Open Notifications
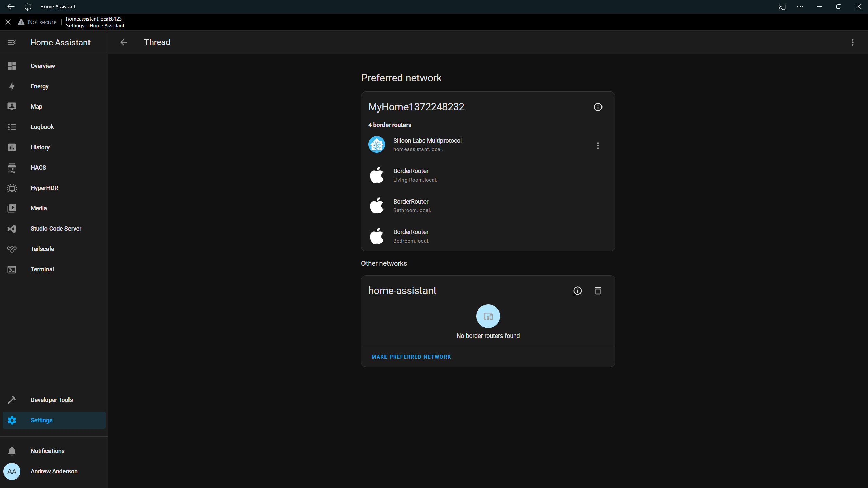Viewport: 868px width, 488px height. coord(47,451)
